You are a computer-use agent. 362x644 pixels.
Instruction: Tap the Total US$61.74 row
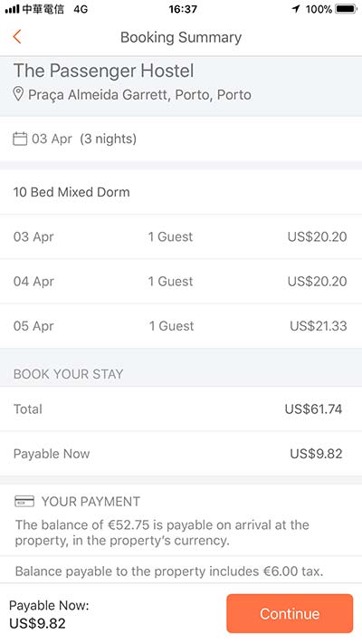[x=181, y=409]
